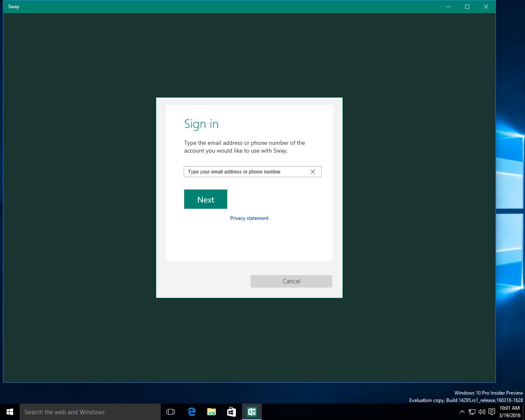Open the Store app from the taskbar

pyautogui.click(x=231, y=412)
